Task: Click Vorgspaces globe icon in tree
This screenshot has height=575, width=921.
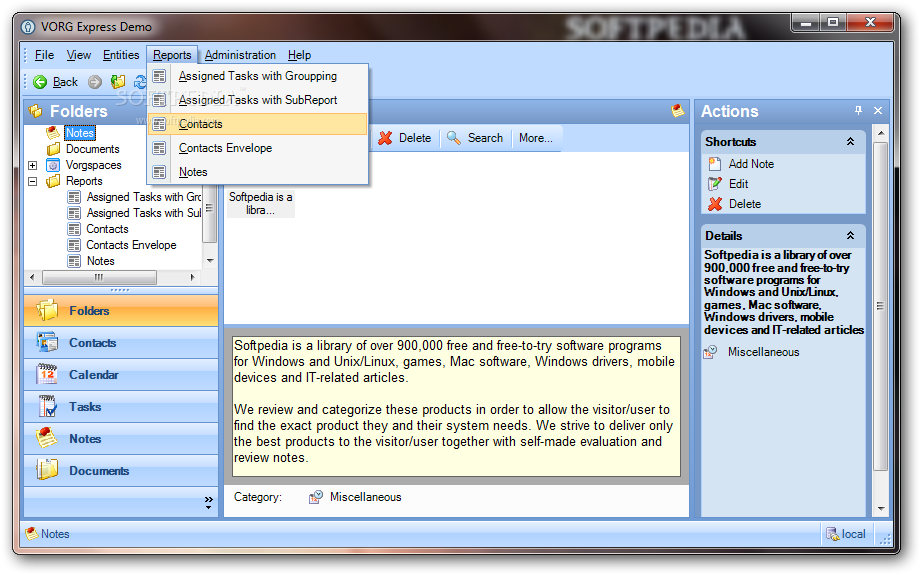Action: click(x=53, y=165)
